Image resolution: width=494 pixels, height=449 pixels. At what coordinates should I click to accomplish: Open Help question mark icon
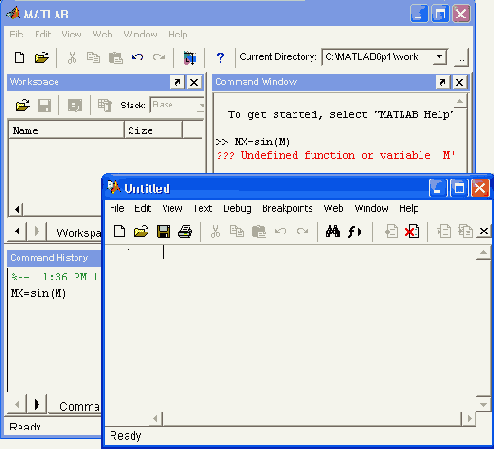[220, 58]
